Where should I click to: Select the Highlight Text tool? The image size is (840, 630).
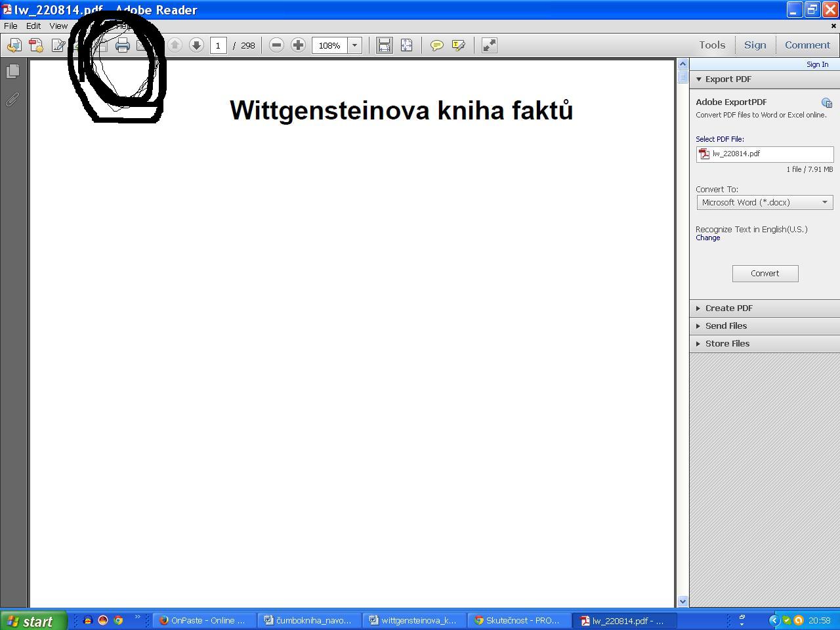pos(458,45)
